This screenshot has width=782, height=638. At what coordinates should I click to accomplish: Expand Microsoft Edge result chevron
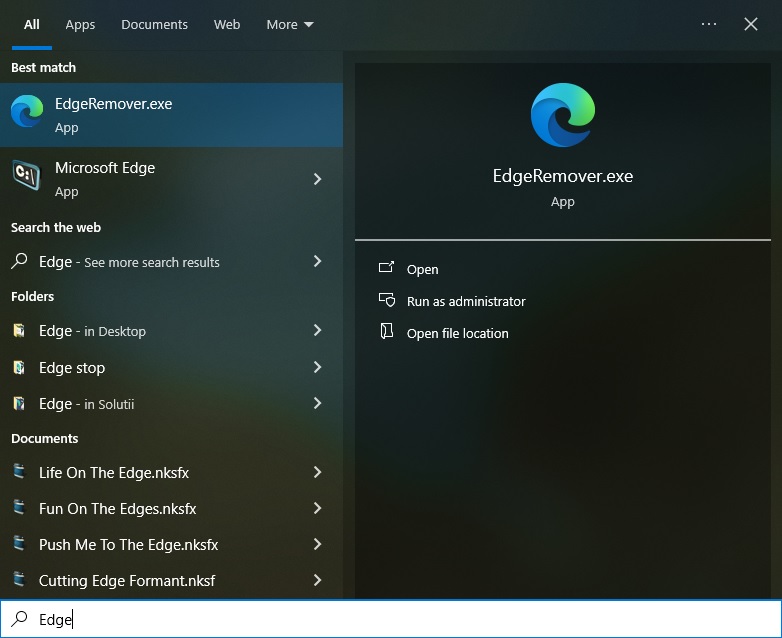tap(317, 179)
